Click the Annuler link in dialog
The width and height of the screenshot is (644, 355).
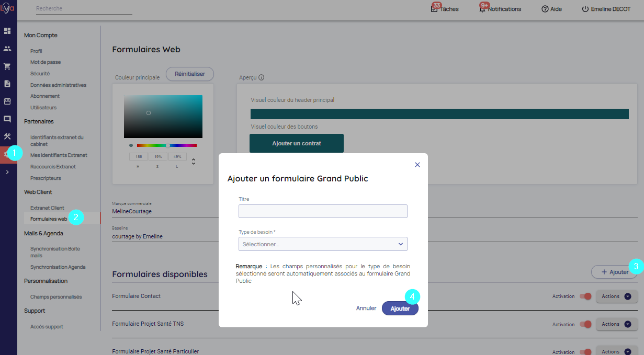366,308
